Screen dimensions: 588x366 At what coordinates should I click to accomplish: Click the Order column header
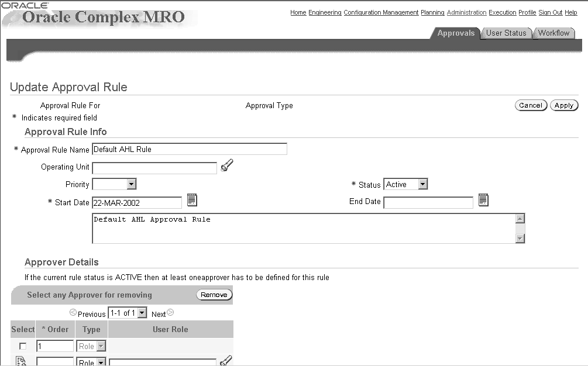point(55,329)
